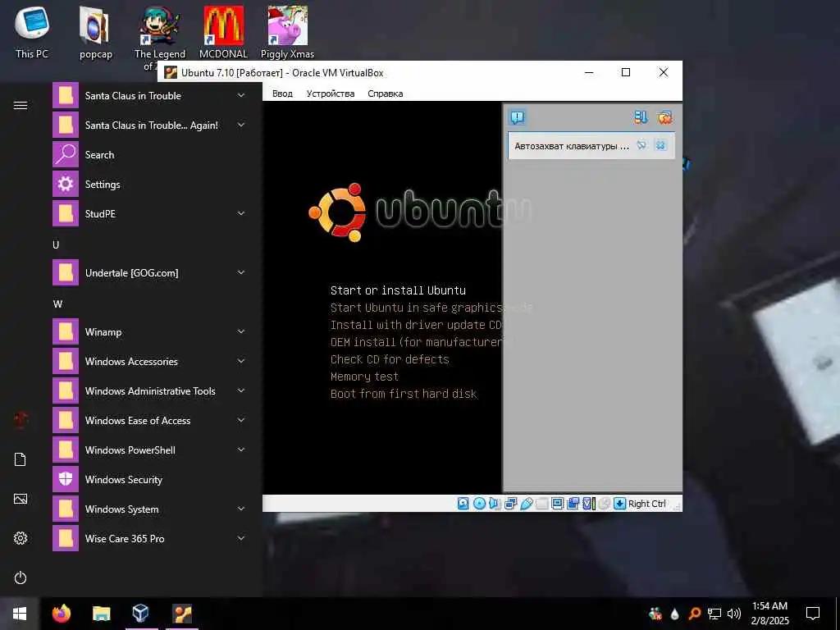This screenshot has width=840, height=630.
Task: Click the USB devices icon in VM status bar
Action: pyautogui.click(x=526, y=504)
